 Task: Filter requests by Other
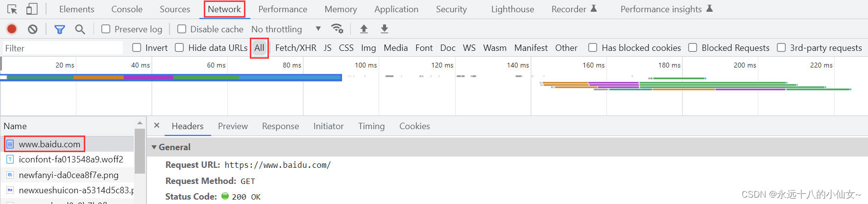pyautogui.click(x=566, y=48)
